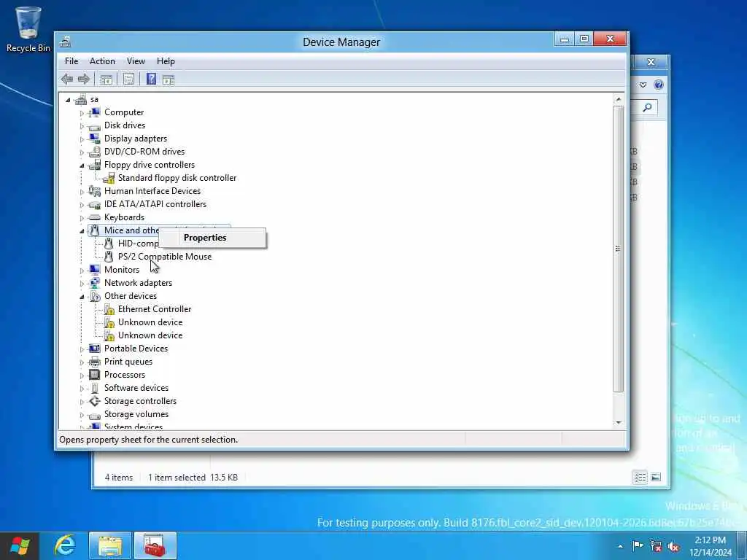
Task: Select the Software devices row
Action: 136,388
